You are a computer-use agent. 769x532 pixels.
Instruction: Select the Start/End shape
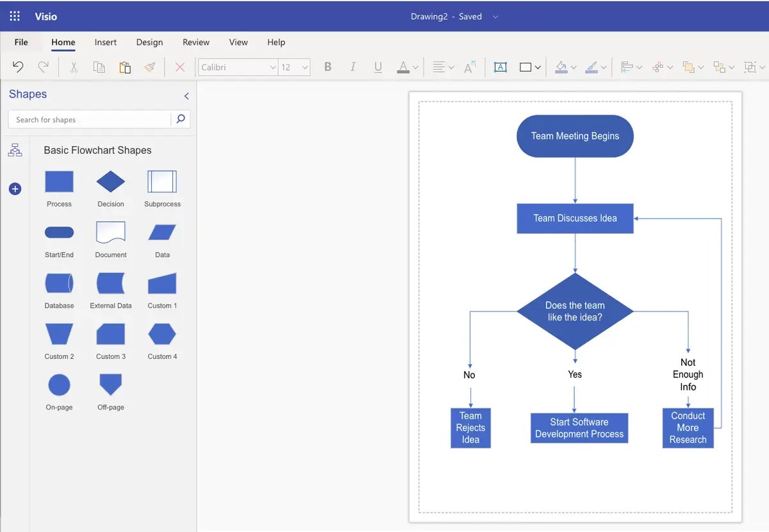[x=59, y=233]
